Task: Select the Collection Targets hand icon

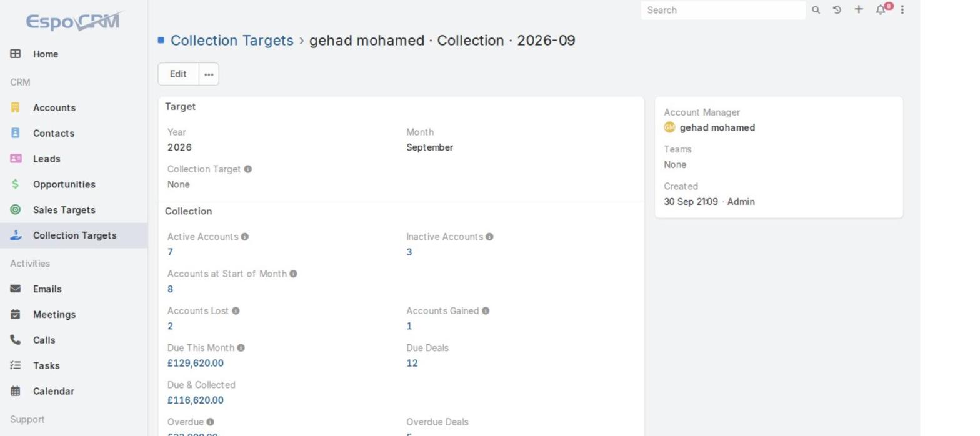Action: (16, 235)
